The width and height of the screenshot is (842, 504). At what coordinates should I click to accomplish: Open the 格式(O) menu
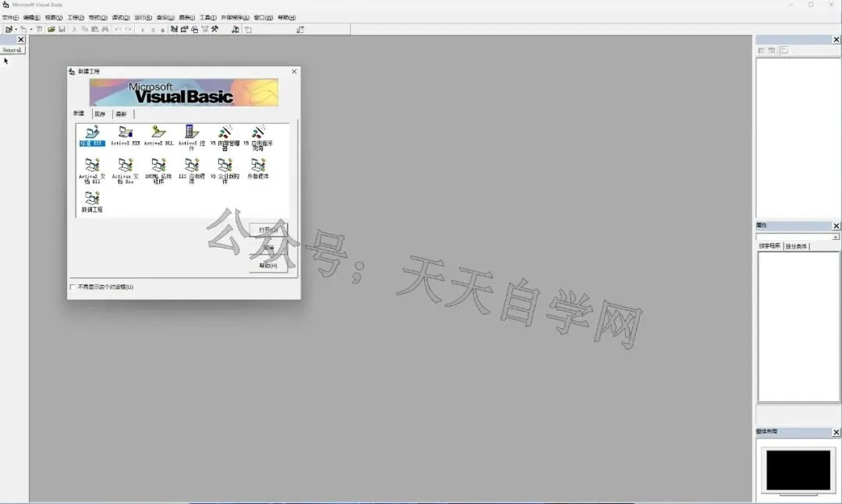tap(97, 18)
